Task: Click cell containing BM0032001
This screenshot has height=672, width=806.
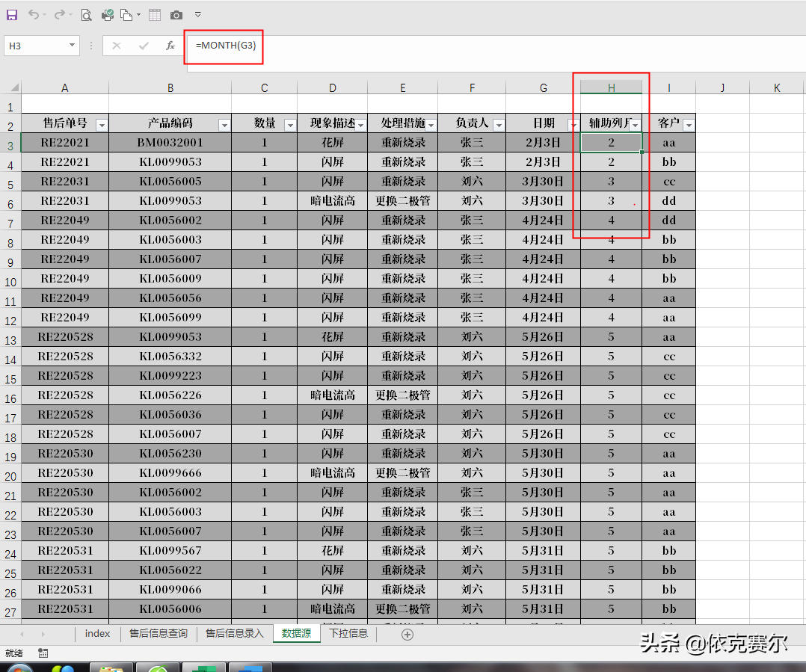Action: click(170, 142)
